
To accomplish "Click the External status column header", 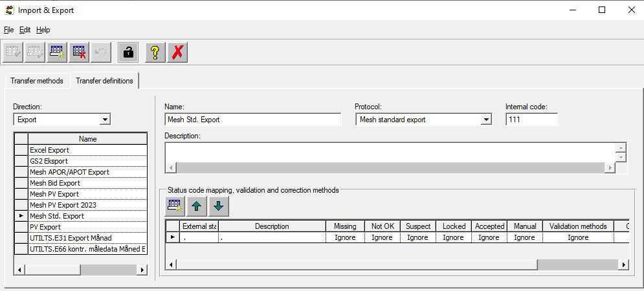I will pos(199,226).
